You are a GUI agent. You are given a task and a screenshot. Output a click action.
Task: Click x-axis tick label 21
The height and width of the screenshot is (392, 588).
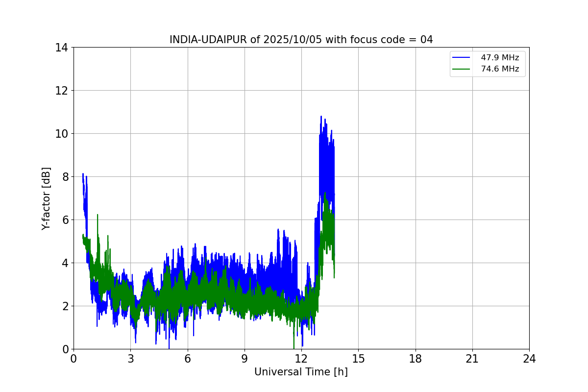coord(472,359)
